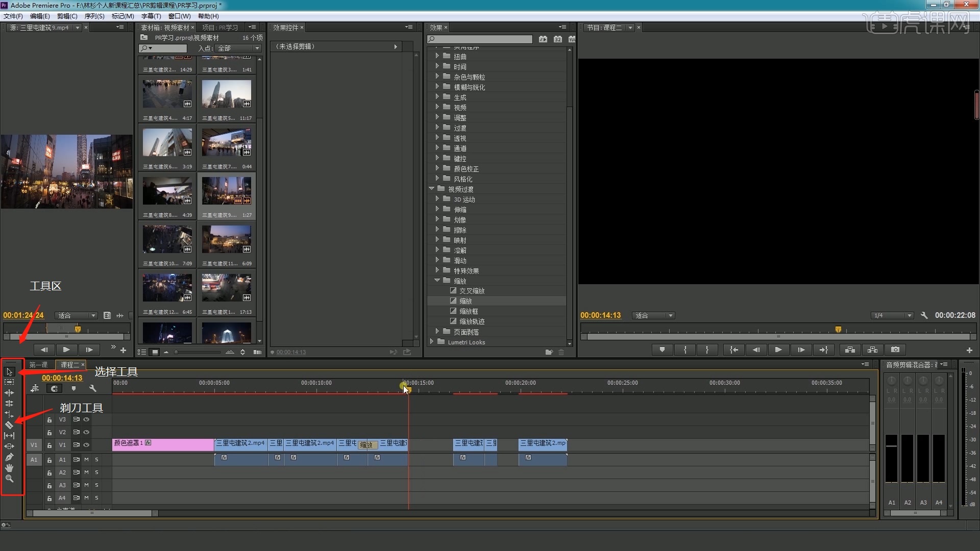The image size is (980, 551).
Task: Add marker in program monitor controls
Action: (x=662, y=349)
